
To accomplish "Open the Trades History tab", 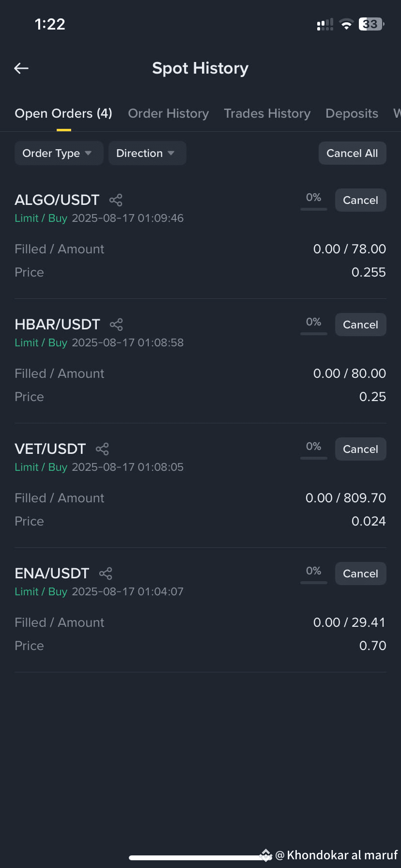I will coord(267,113).
